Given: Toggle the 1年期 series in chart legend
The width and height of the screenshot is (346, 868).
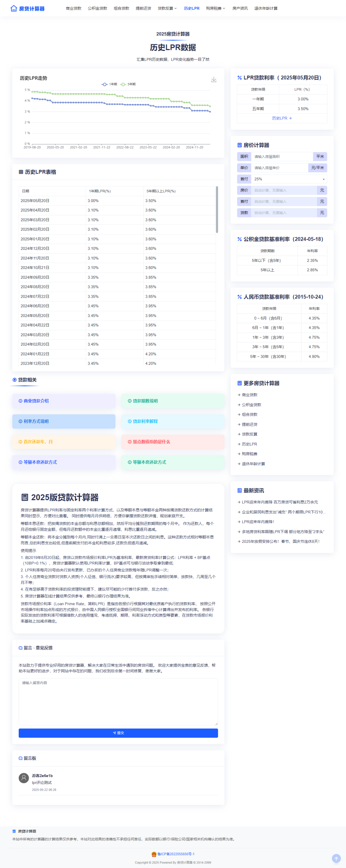Looking at the screenshot, I should (x=109, y=84).
